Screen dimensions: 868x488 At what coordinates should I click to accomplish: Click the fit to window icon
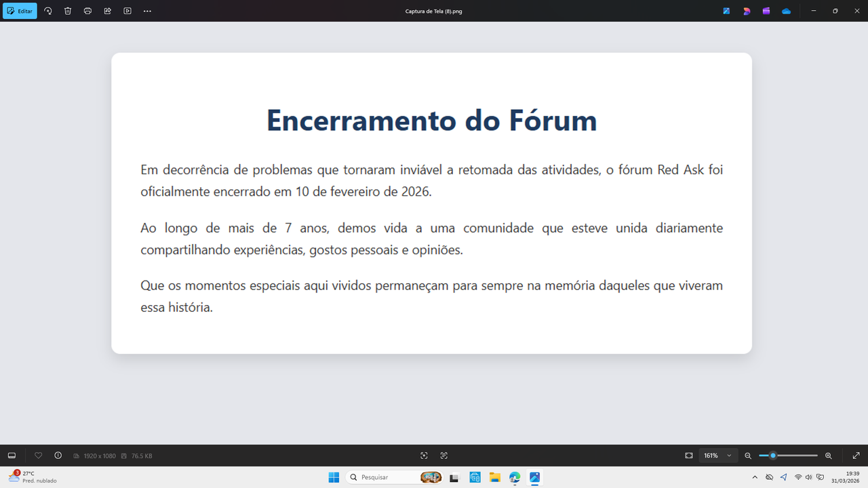689,455
